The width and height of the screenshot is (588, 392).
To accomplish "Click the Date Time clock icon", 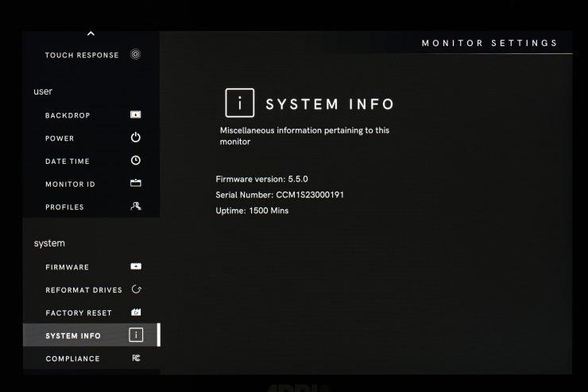I will pyautogui.click(x=135, y=161).
